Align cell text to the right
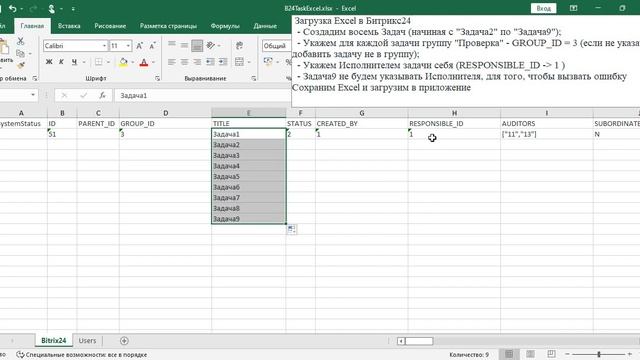 tap(197, 62)
